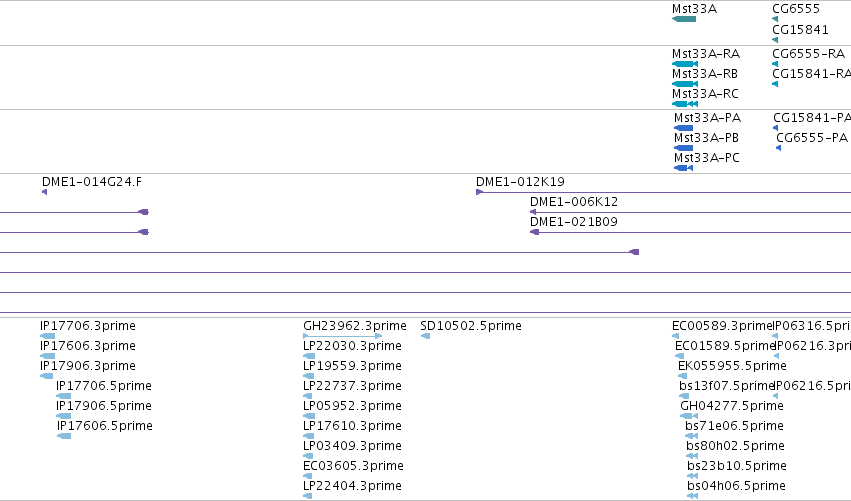Viewport: 851px width, 501px height.
Task: Pick the Mst33A-PA protein label
Action: tap(707, 118)
